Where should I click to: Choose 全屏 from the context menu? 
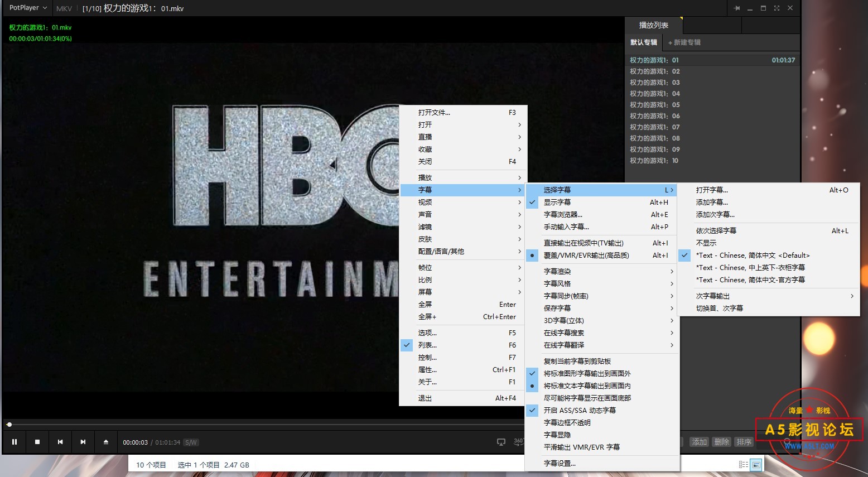point(463,304)
